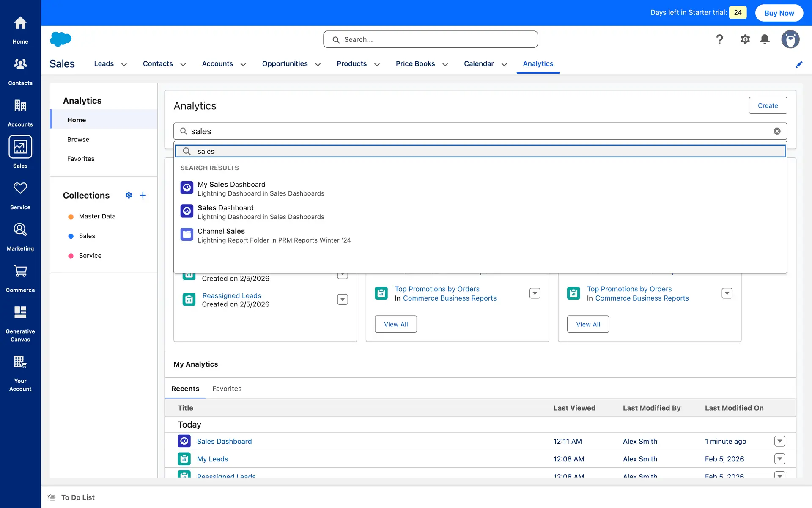Open actions menu for Reassigned Leads

click(x=342, y=299)
